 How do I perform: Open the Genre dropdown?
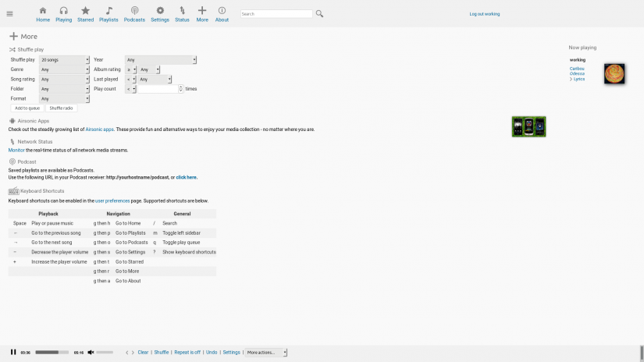65,69
